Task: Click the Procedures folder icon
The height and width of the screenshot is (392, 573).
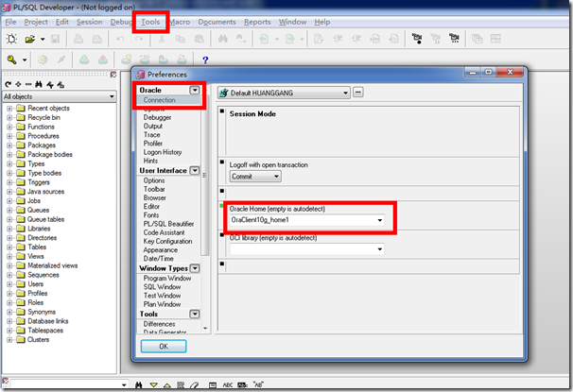Action: click(20, 136)
